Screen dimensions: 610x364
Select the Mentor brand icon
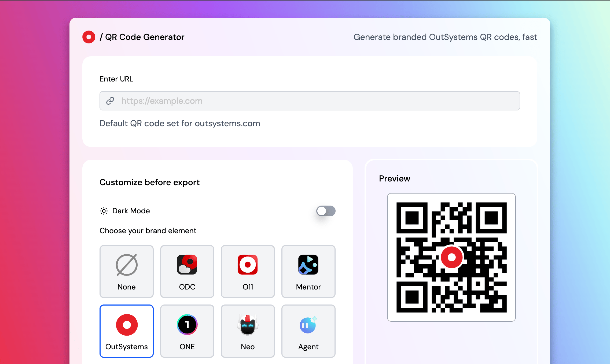[308, 265]
